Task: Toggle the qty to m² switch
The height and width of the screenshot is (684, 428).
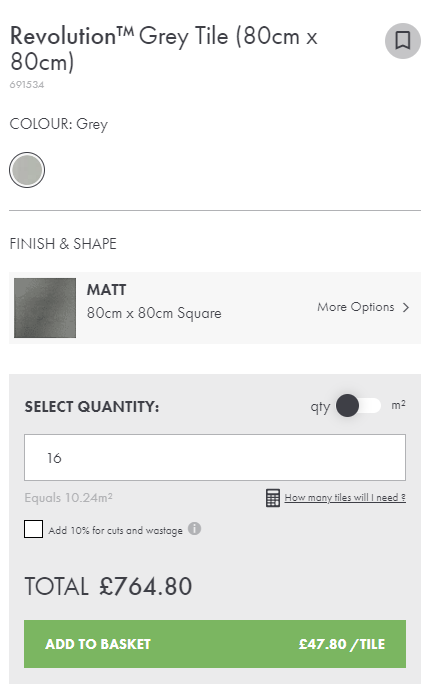Action: (359, 406)
